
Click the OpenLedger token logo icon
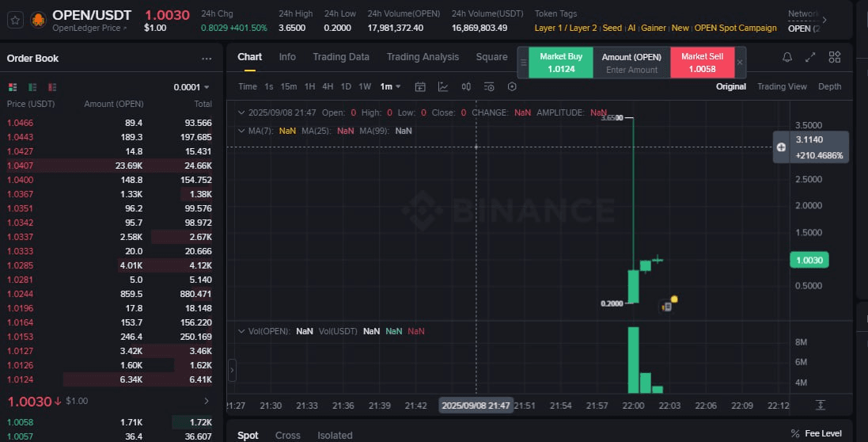click(38, 21)
